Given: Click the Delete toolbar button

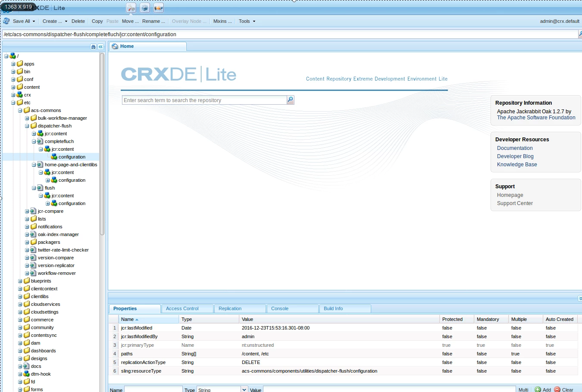Looking at the screenshot, I should [78, 21].
